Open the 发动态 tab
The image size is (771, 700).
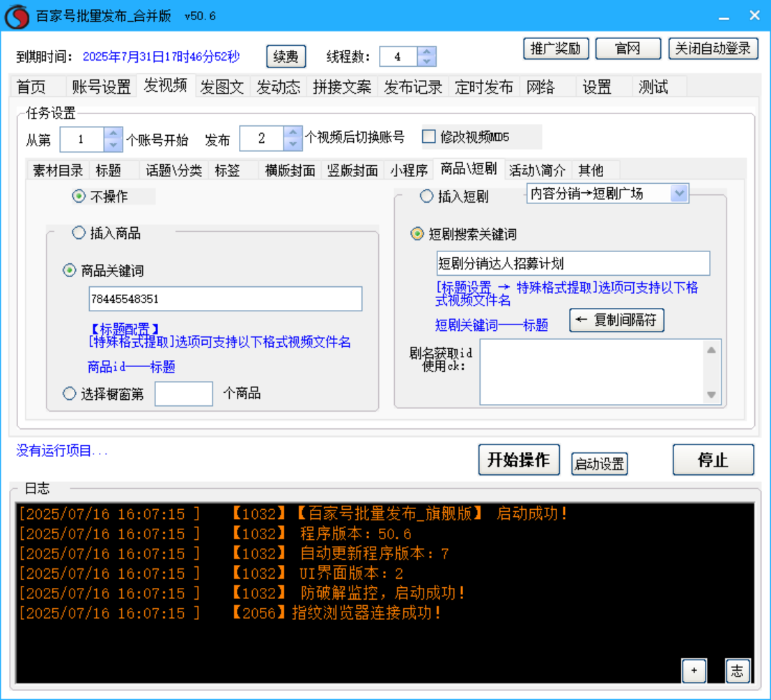tap(279, 87)
